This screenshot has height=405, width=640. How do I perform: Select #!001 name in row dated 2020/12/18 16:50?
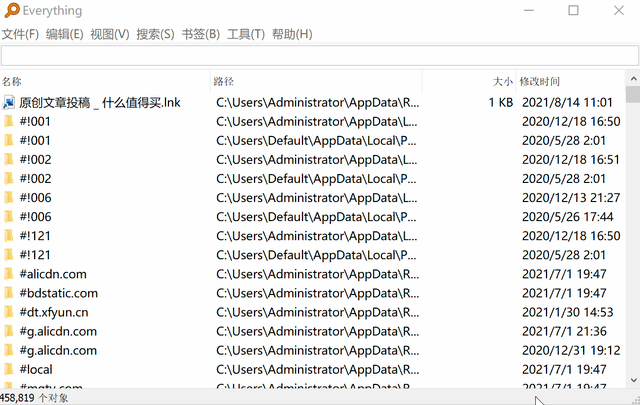pos(35,121)
